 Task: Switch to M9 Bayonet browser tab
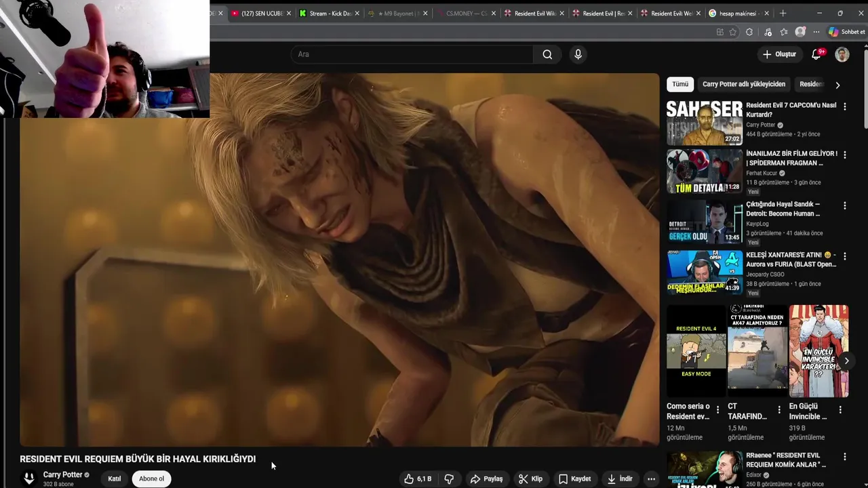(x=397, y=13)
